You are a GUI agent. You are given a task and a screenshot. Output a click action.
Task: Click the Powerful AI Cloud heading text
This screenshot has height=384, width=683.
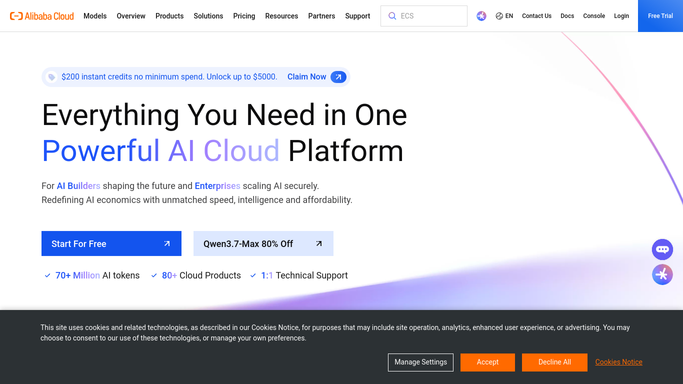(x=161, y=151)
